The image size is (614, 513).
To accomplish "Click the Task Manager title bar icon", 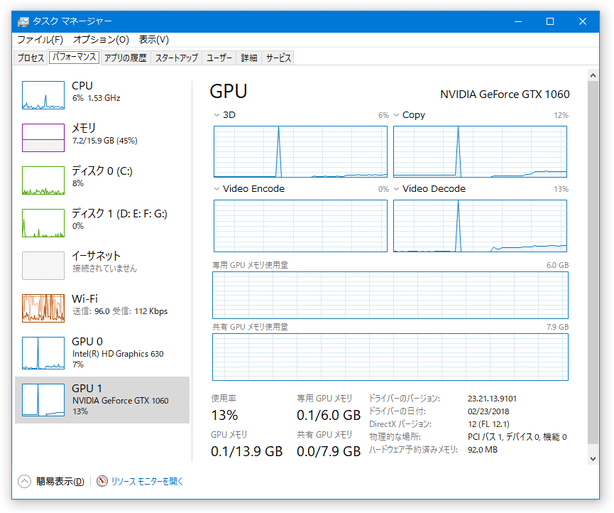I will tap(23, 22).
